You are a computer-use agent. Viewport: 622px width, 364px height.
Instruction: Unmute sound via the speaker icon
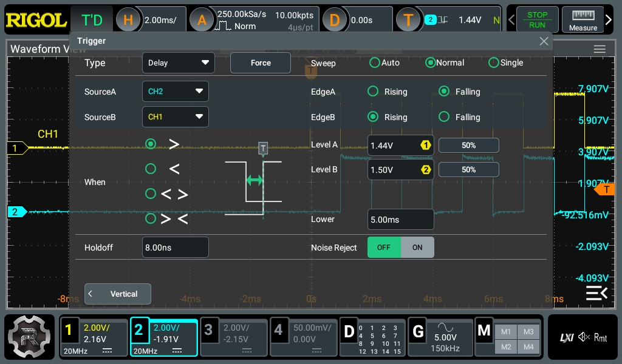[583, 338]
